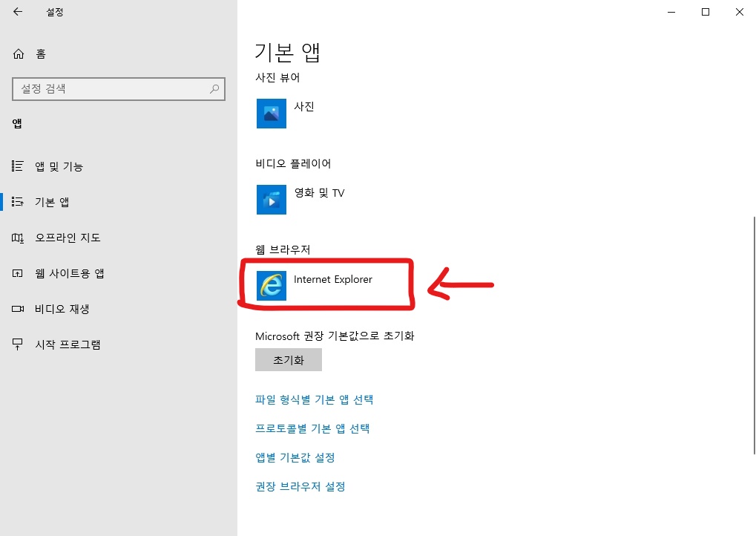
Task: Click the 기본 앱 page heading
Action: pyautogui.click(x=287, y=52)
